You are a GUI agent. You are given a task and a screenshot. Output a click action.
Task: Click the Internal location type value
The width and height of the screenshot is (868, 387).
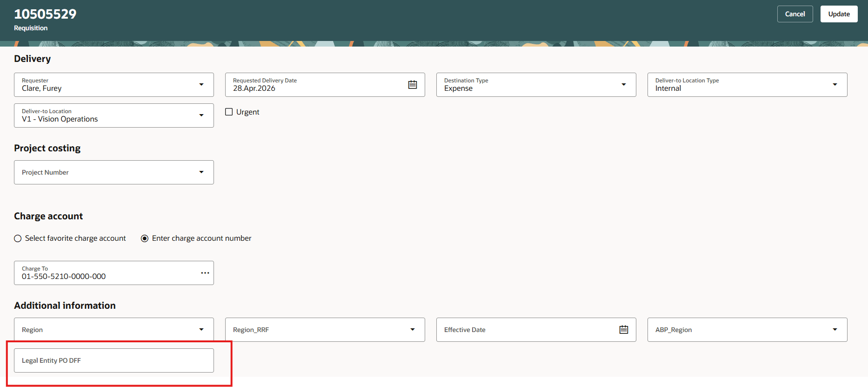tap(668, 88)
